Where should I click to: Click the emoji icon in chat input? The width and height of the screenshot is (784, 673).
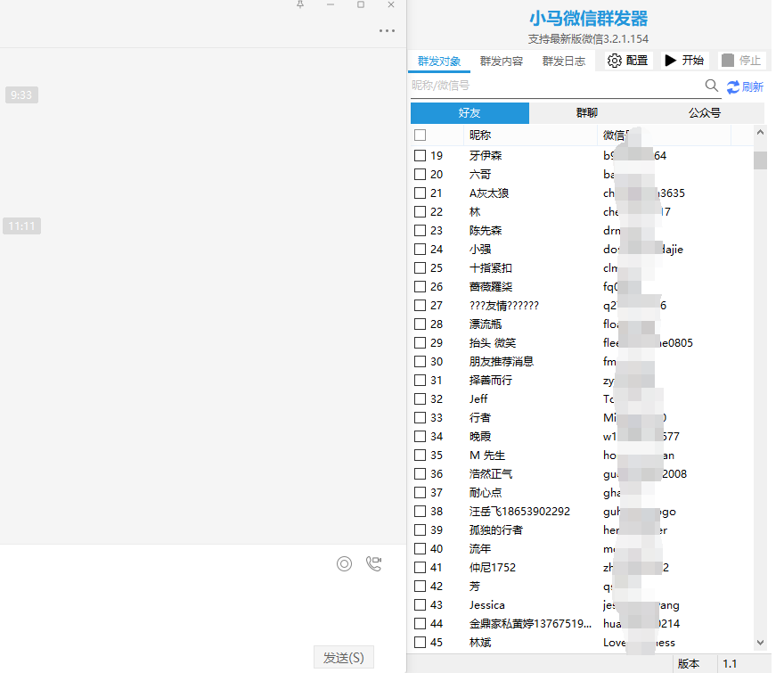coord(344,564)
